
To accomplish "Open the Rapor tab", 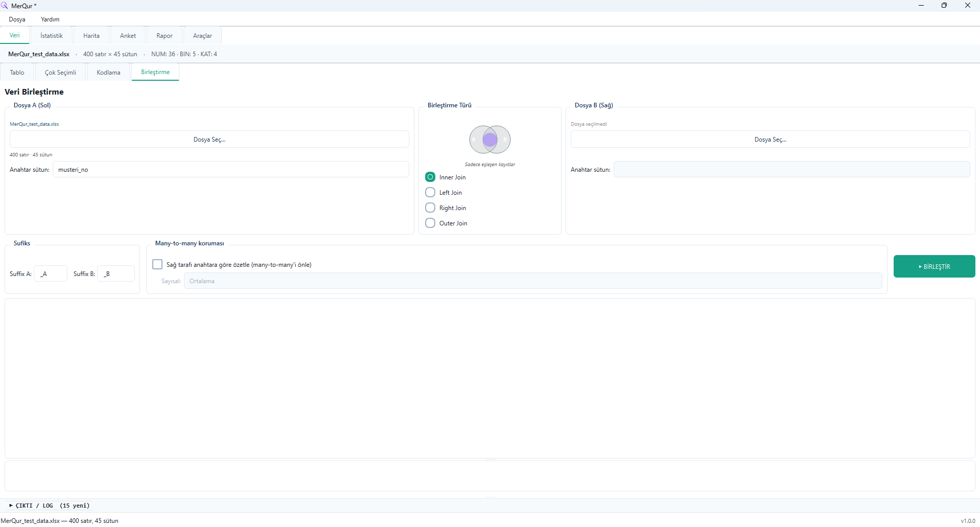I will (x=165, y=36).
